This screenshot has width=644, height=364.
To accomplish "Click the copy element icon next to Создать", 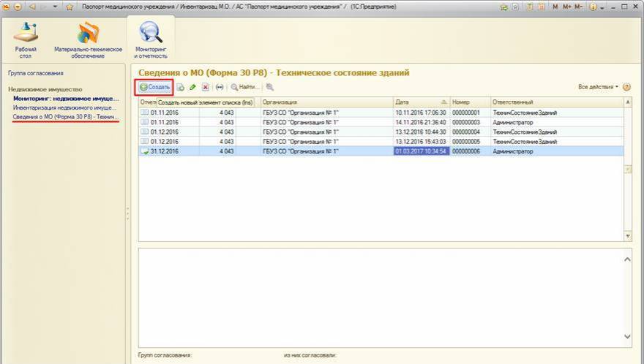I will (x=180, y=87).
